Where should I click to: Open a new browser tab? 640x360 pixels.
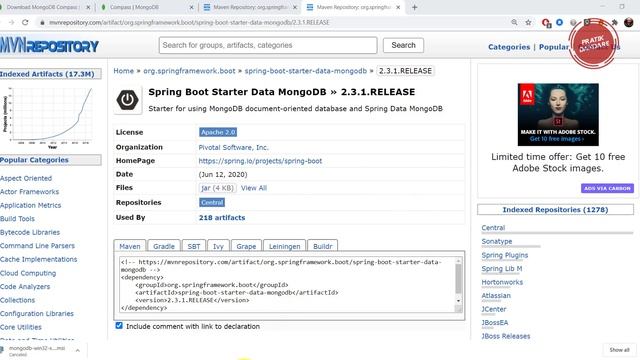tap(414, 7)
